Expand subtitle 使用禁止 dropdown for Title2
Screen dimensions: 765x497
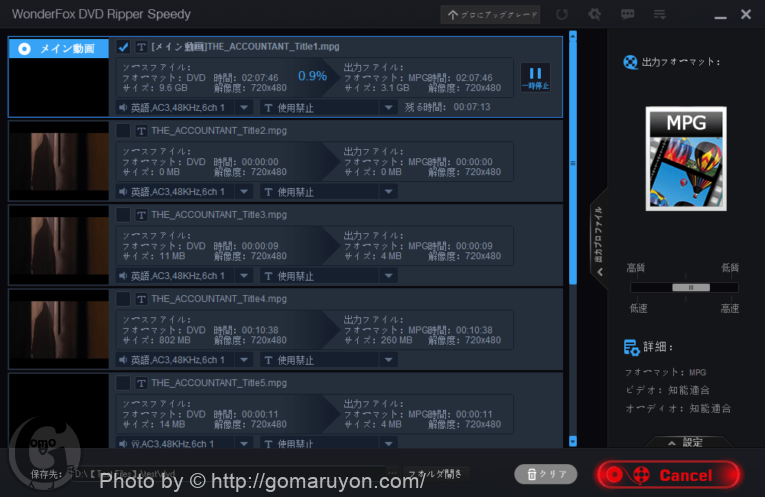388,192
